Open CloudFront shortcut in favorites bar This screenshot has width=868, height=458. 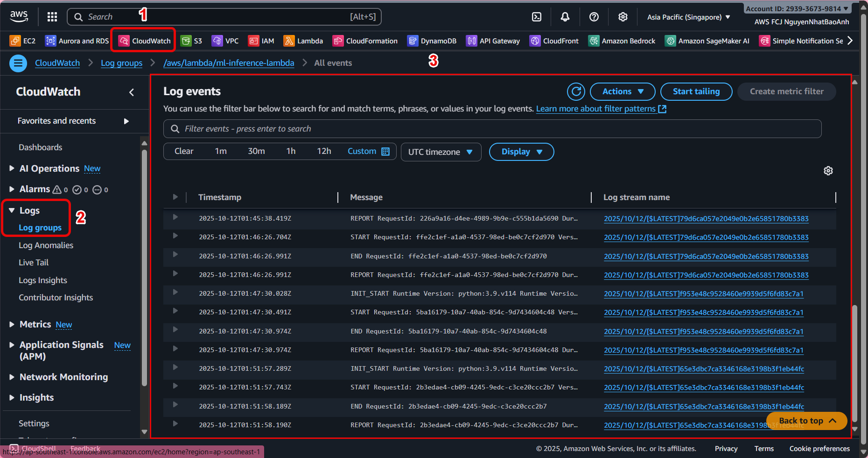(x=554, y=41)
